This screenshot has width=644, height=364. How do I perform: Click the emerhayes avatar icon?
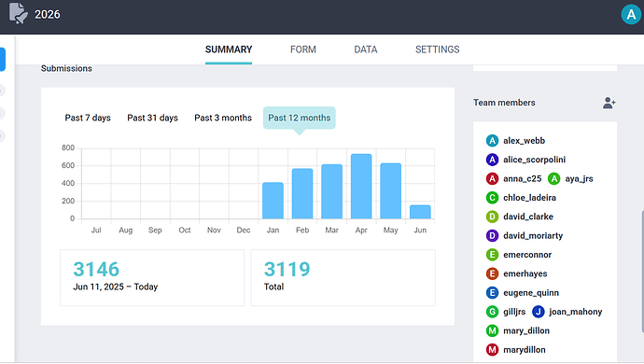[492, 273]
